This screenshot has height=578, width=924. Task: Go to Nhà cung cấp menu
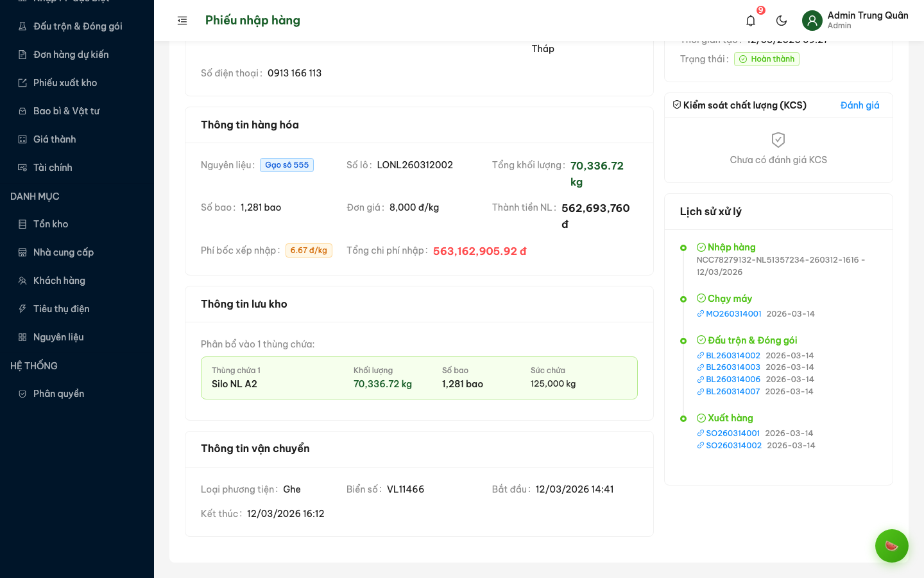[63, 252]
